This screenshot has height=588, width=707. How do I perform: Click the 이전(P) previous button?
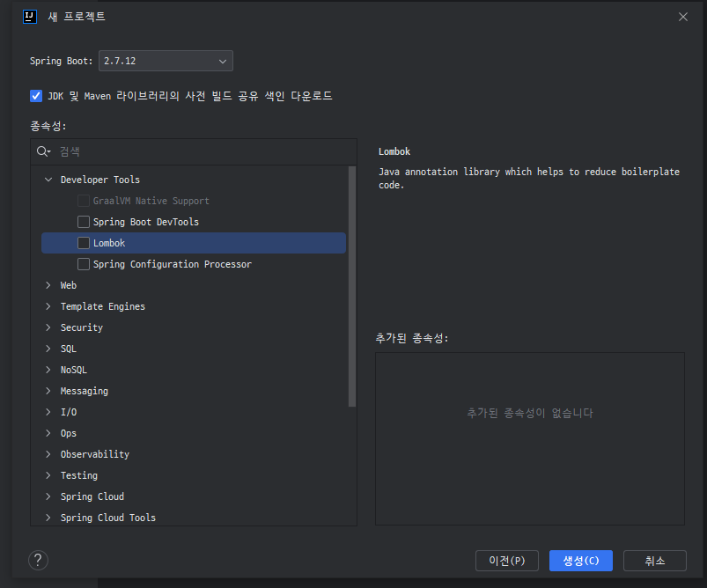507,561
